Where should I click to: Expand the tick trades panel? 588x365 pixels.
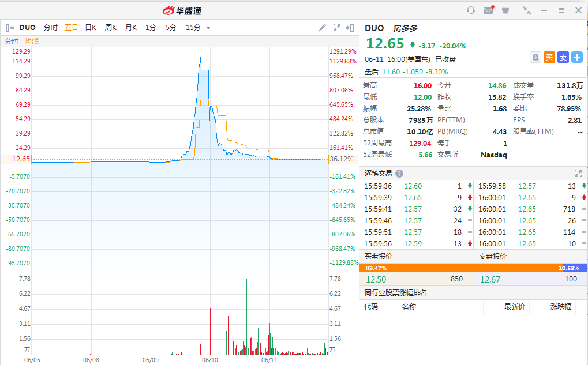point(578,174)
